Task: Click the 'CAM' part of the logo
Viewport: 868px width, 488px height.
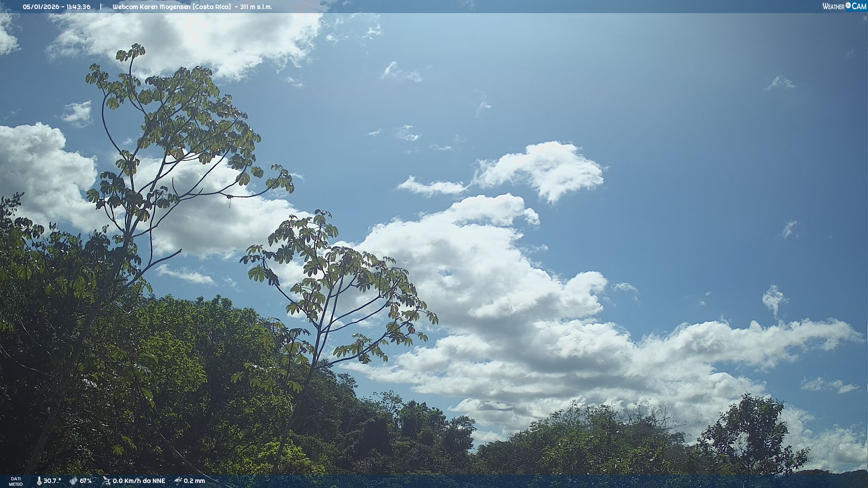Action: coord(859,6)
